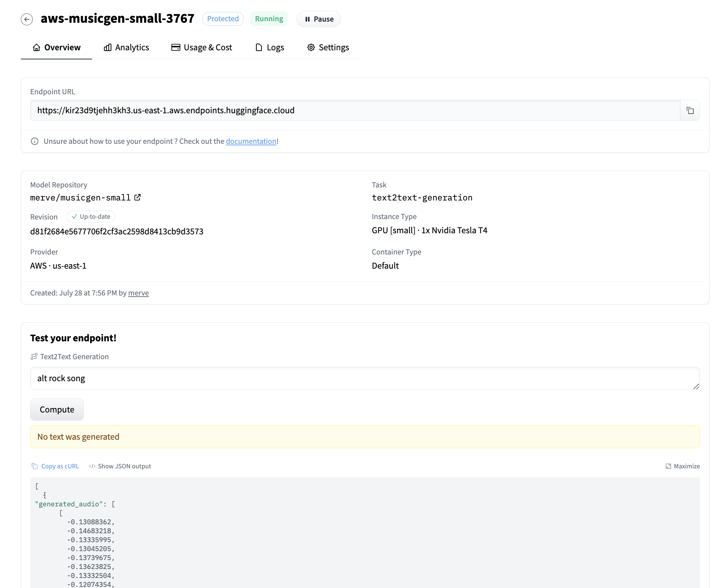
Task: Click the copy URL icon
Action: click(x=690, y=110)
